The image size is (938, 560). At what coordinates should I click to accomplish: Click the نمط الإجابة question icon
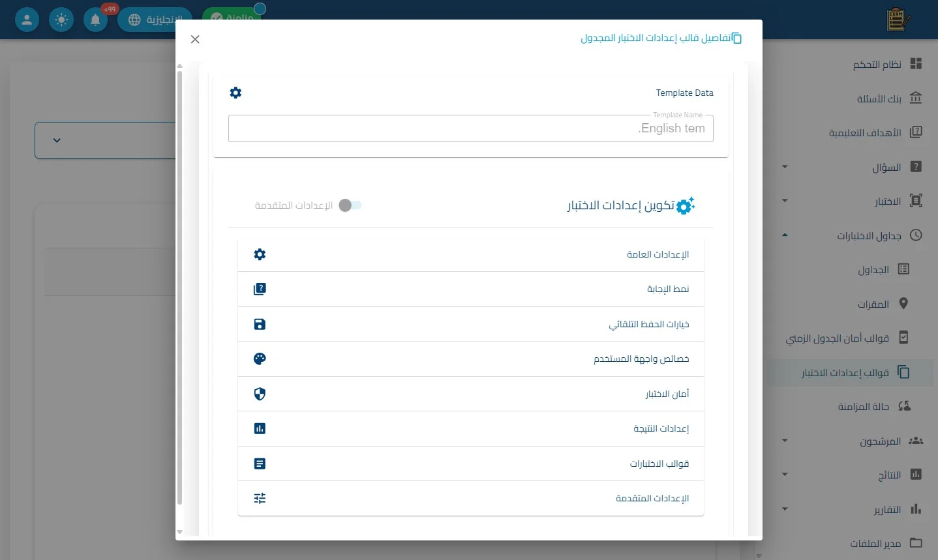point(260,289)
